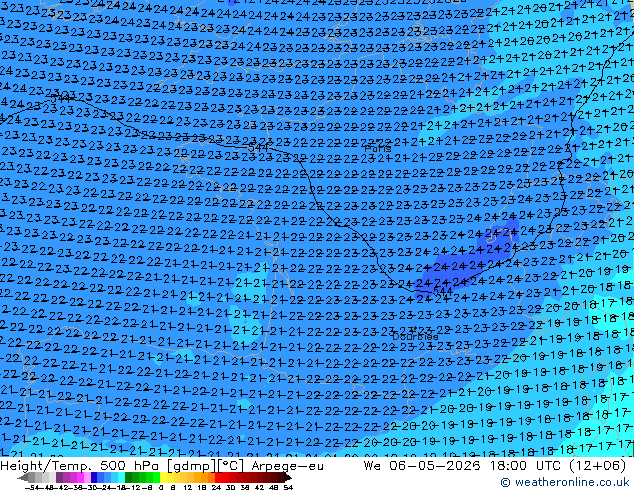Click the -54 legend scale value
Viewport: 634px width, 490px height.
point(32,487)
